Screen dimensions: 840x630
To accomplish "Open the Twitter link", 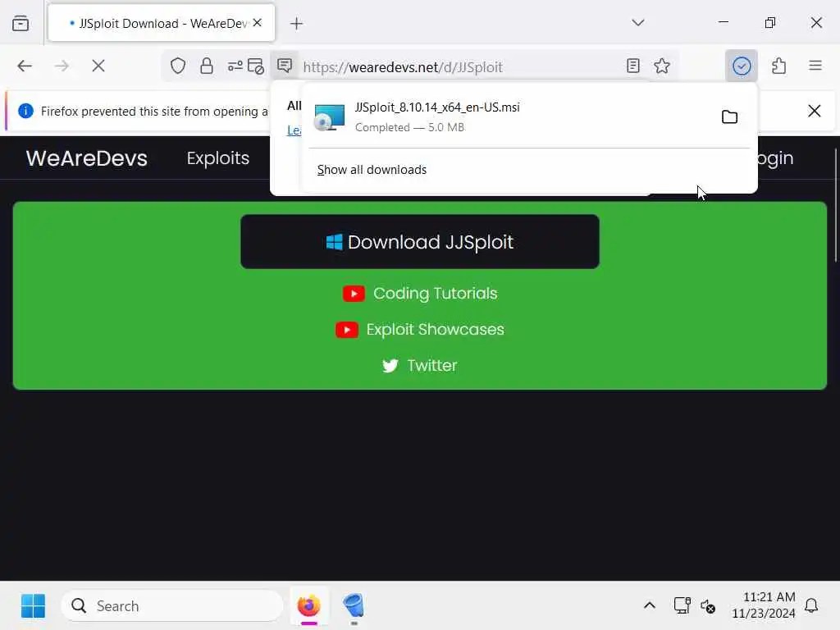I will [420, 365].
